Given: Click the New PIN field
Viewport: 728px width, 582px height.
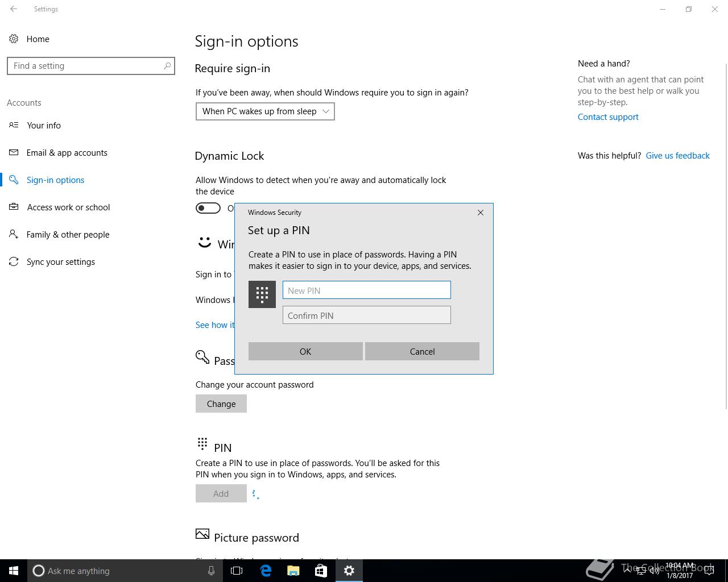Looking at the screenshot, I should 367,290.
